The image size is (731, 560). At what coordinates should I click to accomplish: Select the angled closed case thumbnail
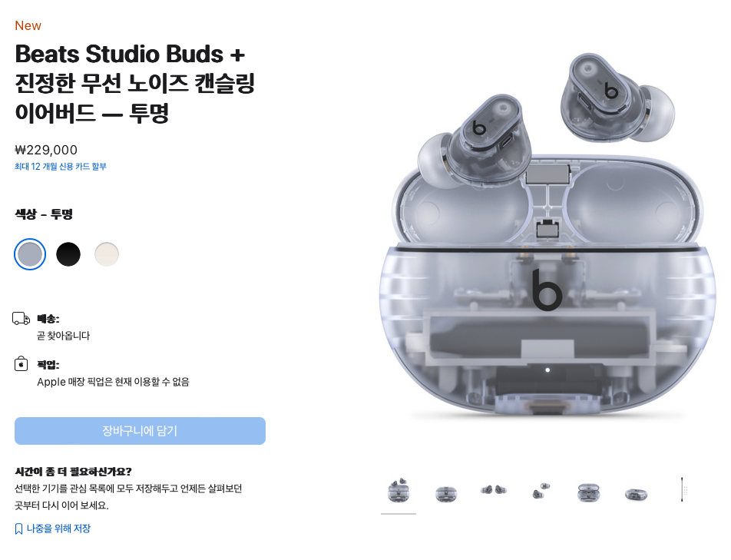pos(636,494)
